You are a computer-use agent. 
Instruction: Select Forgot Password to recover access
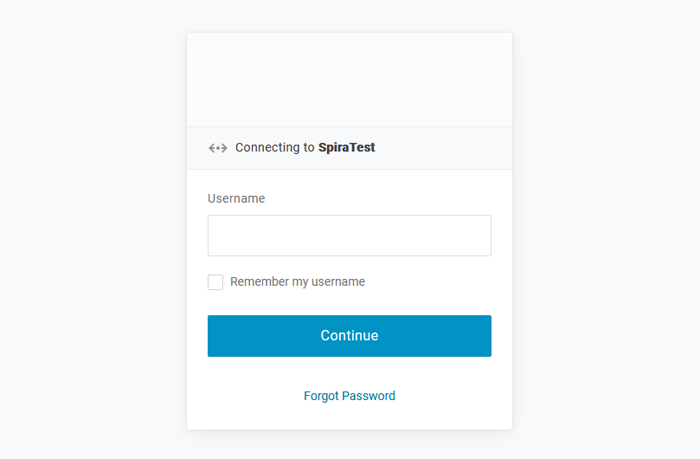pos(349,396)
